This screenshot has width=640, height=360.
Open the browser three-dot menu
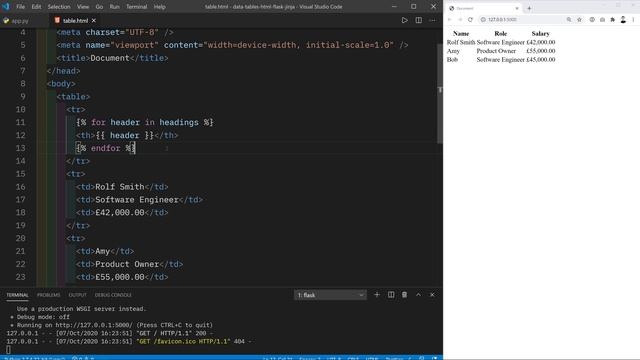pos(633,20)
